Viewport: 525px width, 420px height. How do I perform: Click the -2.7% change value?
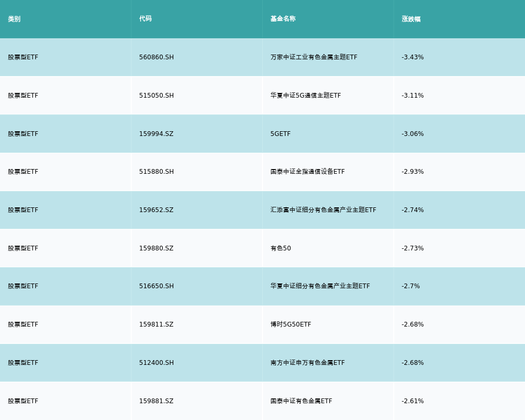pyautogui.click(x=411, y=286)
